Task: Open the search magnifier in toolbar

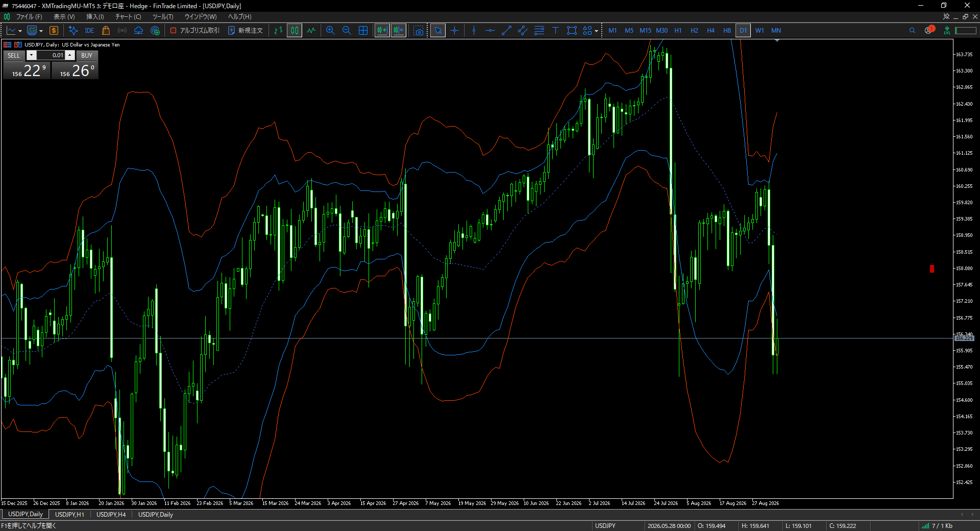Action: (912, 31)
